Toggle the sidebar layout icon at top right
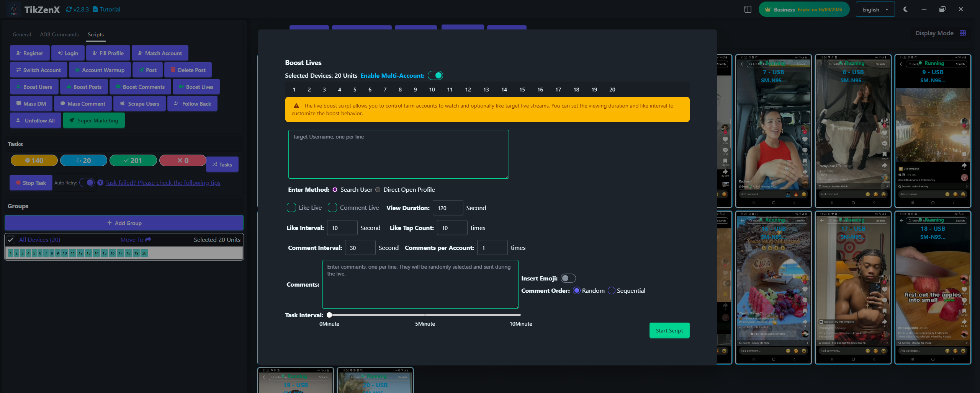The height and width of the screenshot is (393, 980). (x=748, y=9)
